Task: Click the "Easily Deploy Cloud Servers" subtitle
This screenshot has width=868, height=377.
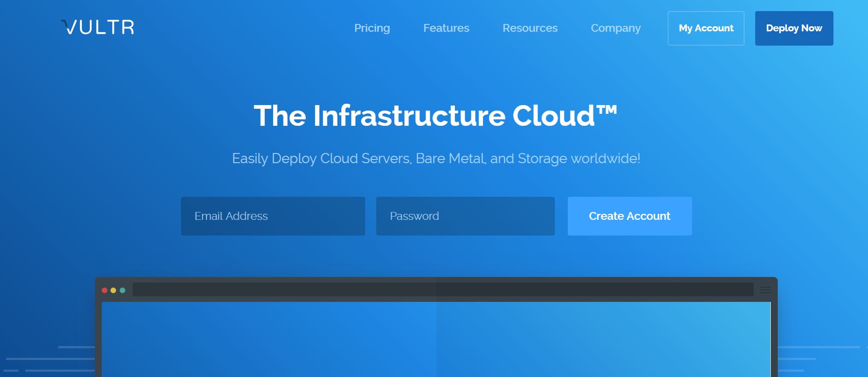Action: pos(436,159)
